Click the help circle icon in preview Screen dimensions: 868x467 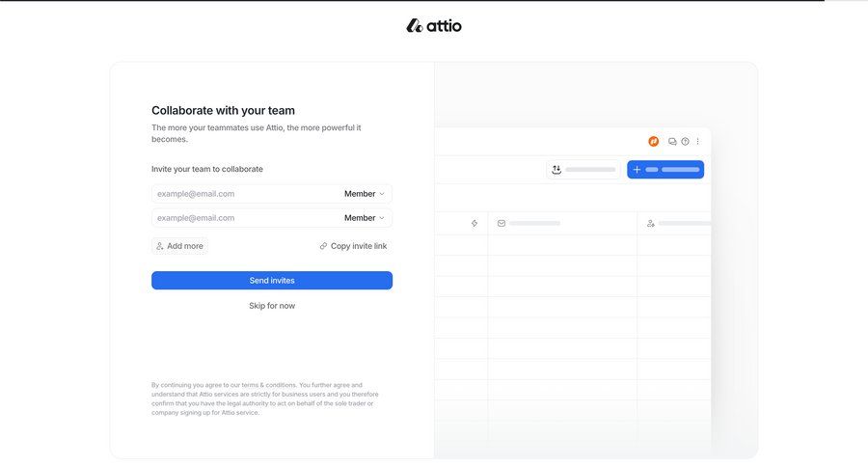coord(686,141)
